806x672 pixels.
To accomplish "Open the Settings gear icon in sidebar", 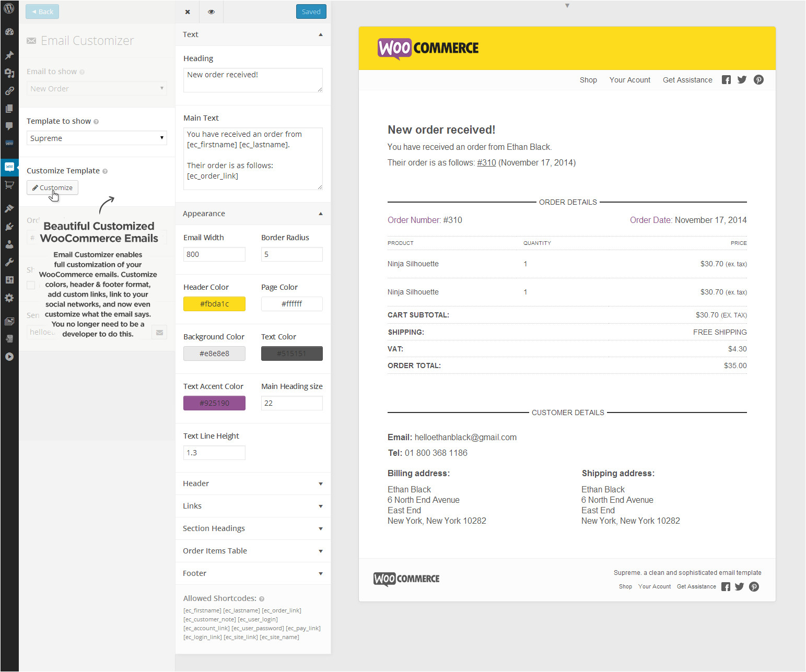I will [x=9, y=298].
